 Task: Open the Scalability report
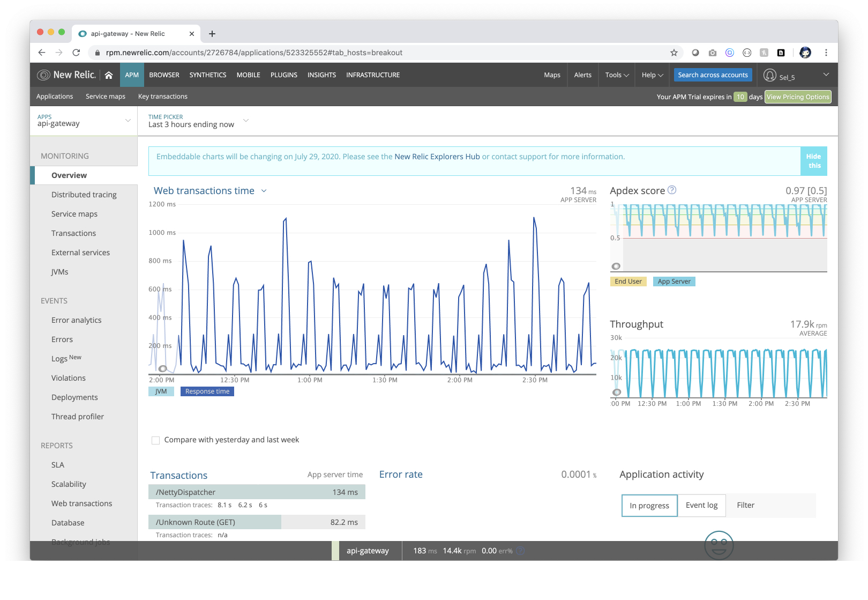[x=69, y=484]
